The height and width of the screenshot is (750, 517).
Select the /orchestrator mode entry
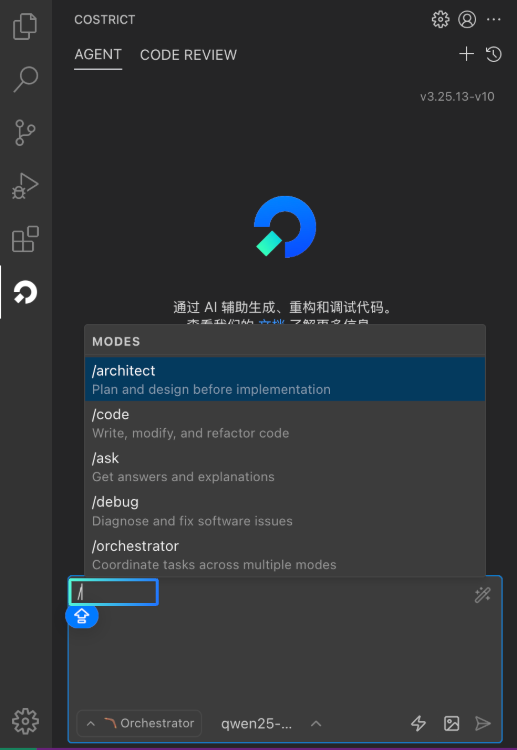(x=285, y=555)
